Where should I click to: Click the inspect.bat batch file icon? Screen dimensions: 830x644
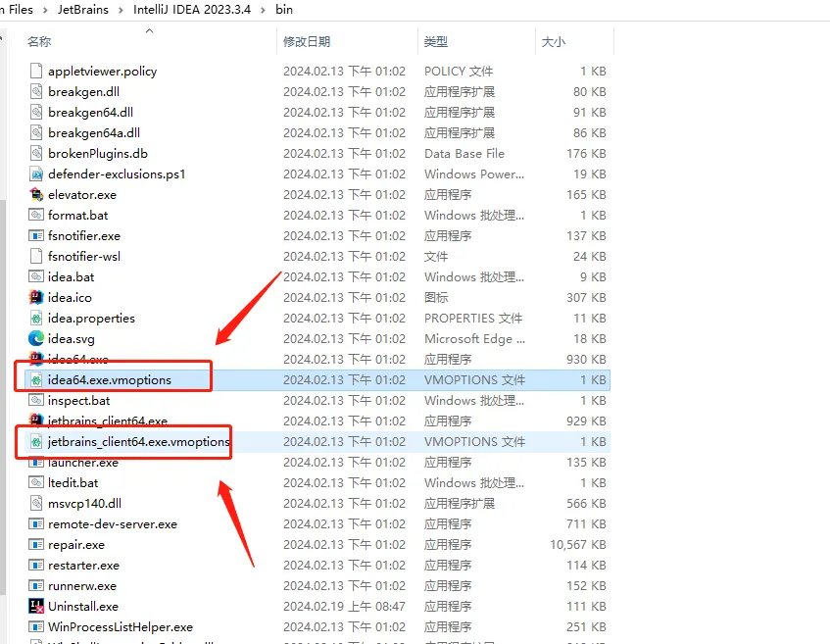(x=36, y=400)
